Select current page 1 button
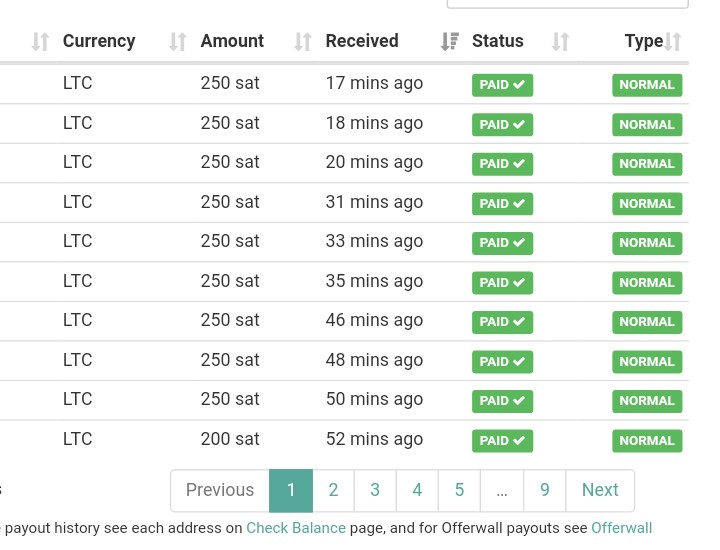 (x=291, y=490)
